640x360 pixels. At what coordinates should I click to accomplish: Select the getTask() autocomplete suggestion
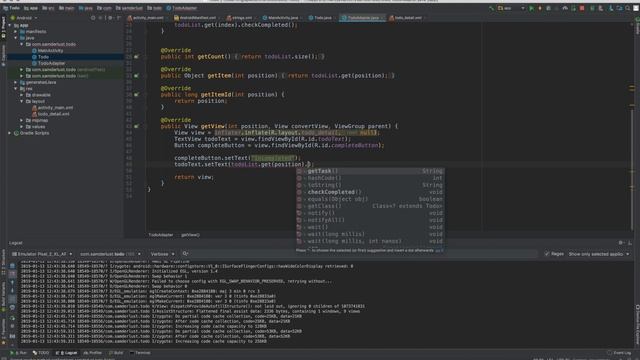pos(370,171)
